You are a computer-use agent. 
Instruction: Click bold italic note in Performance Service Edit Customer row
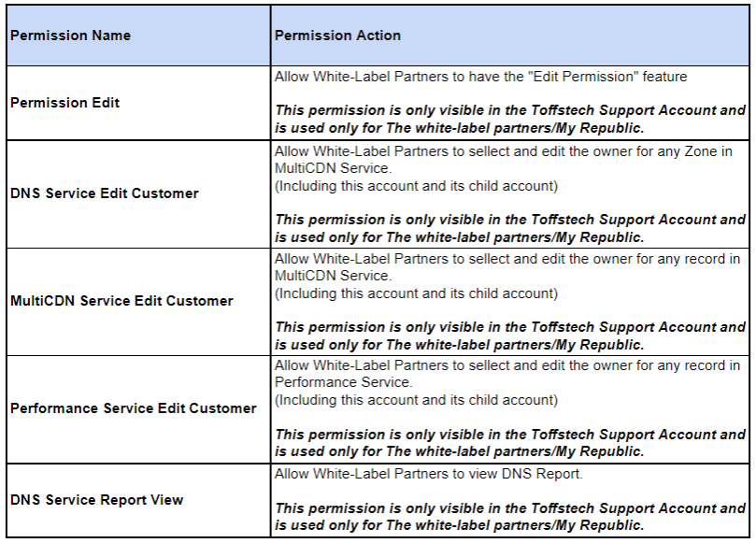click(x=509, y=443)
